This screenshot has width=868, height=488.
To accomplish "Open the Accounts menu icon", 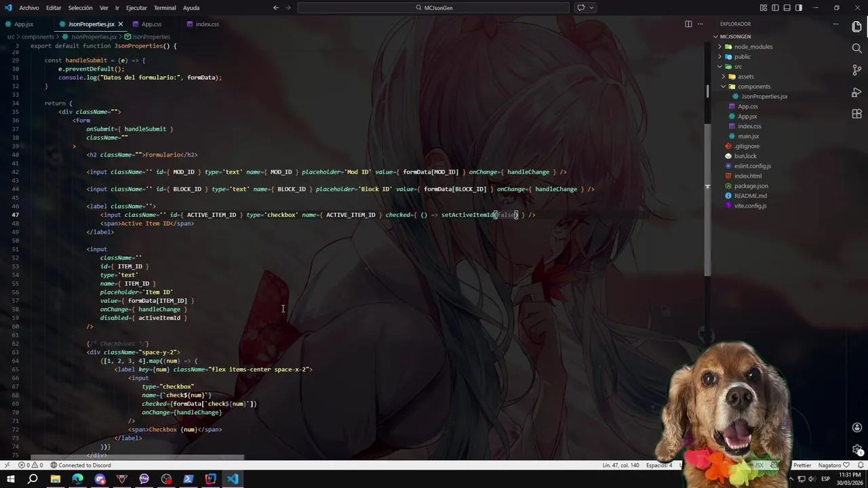I will [x=856, y=428].
